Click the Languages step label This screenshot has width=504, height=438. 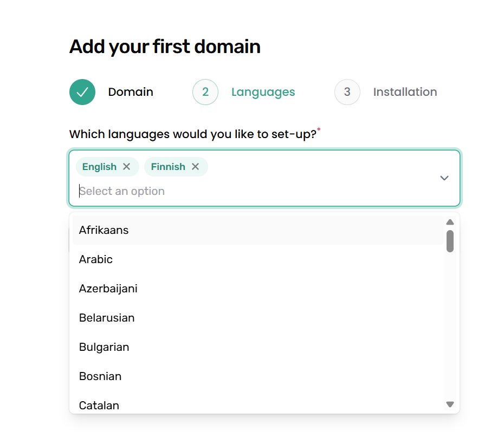point(263,92)
